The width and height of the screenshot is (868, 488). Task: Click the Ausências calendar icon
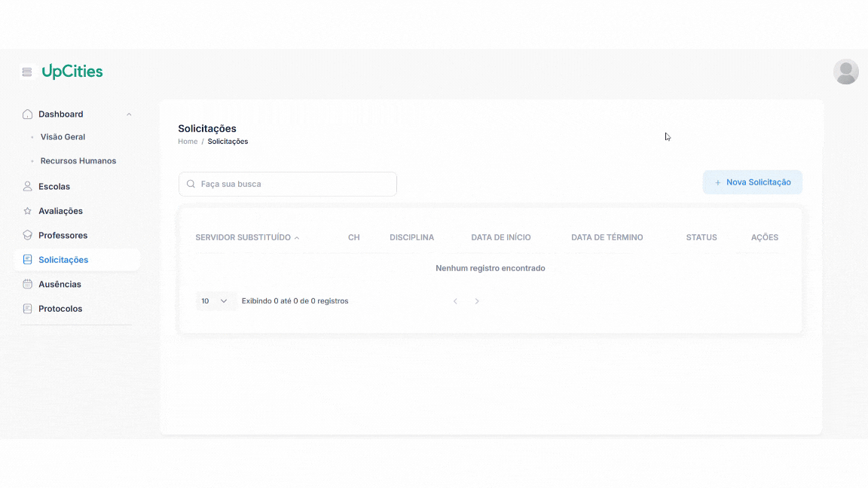click(x=27, y=284)
